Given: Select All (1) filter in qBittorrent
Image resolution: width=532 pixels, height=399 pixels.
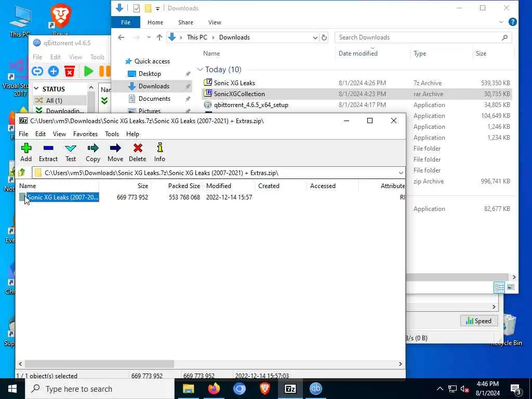Looking at the screenshot, I should (54, 100).
